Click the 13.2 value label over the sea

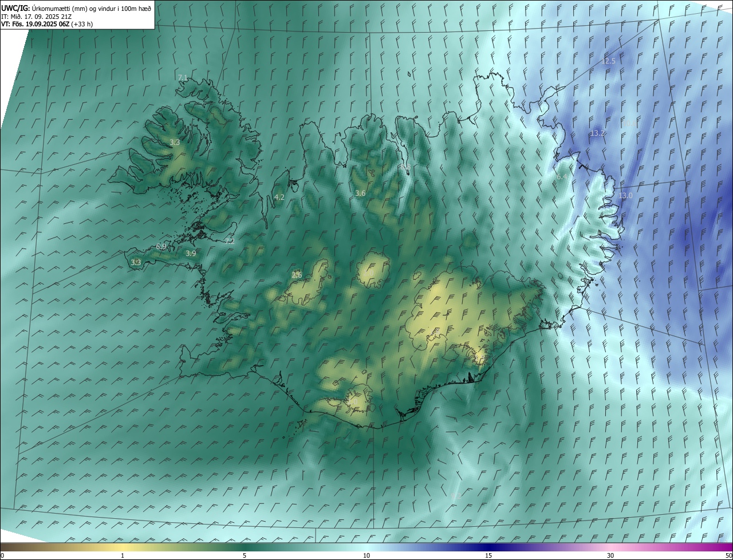pos(597,133)
